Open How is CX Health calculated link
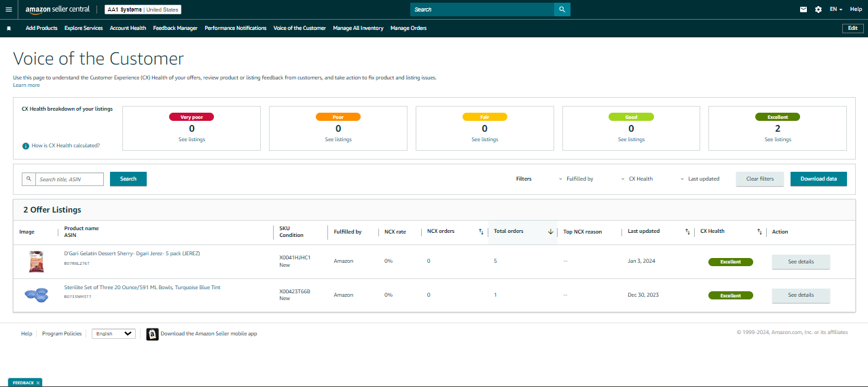Viewport: 868px width, 387px height. coord(66,146)
